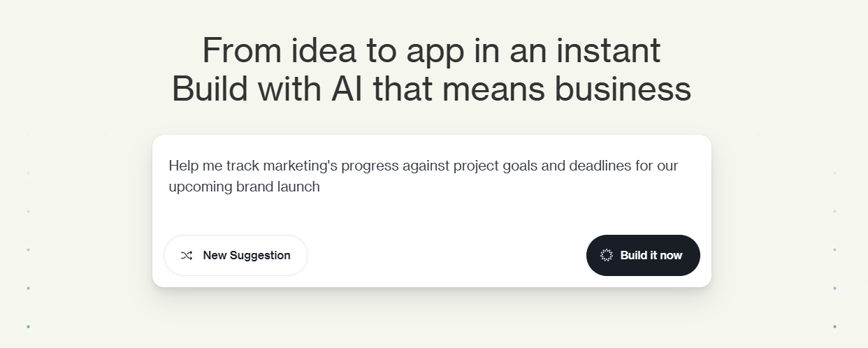Place cursor after "brand launch" text
The width and height of the screenshot is (868, 348).
pos(321,187)
